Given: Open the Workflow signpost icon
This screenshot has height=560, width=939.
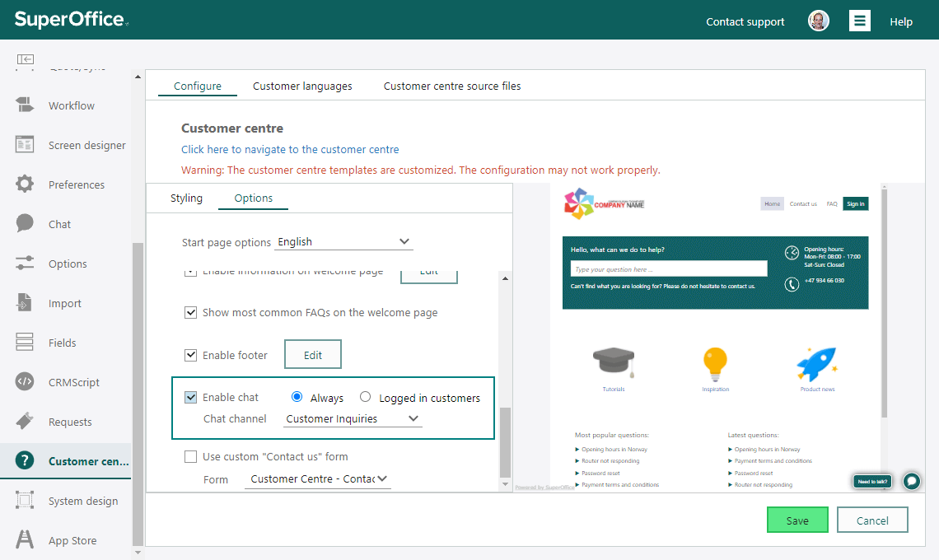Looking at the screenshot, I should tap(25, 105).
